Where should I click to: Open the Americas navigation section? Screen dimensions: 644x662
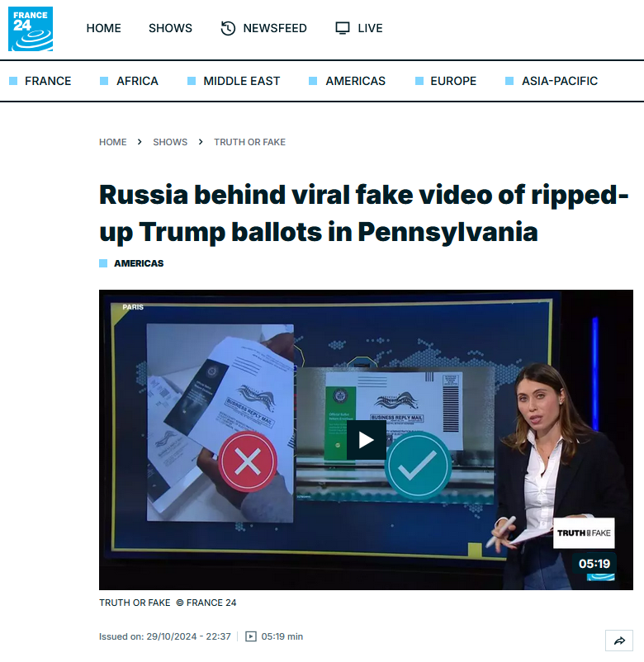pos(355,81)
